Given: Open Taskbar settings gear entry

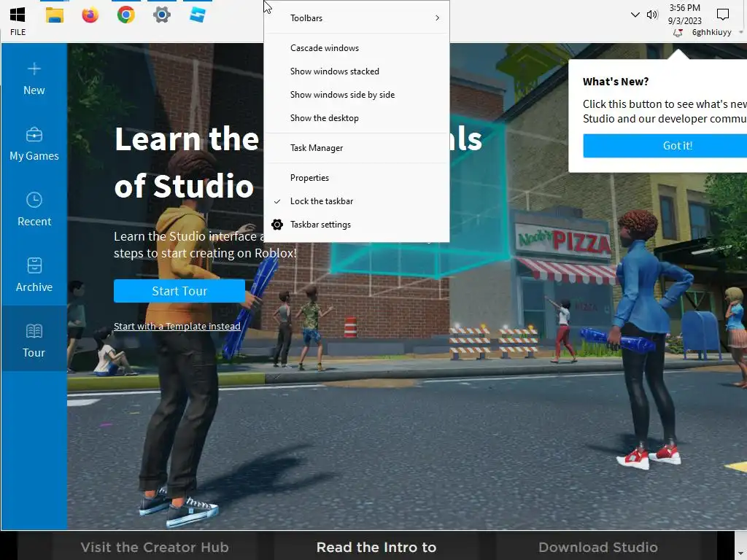Looking at the screenshot, I should coord(356,225).
